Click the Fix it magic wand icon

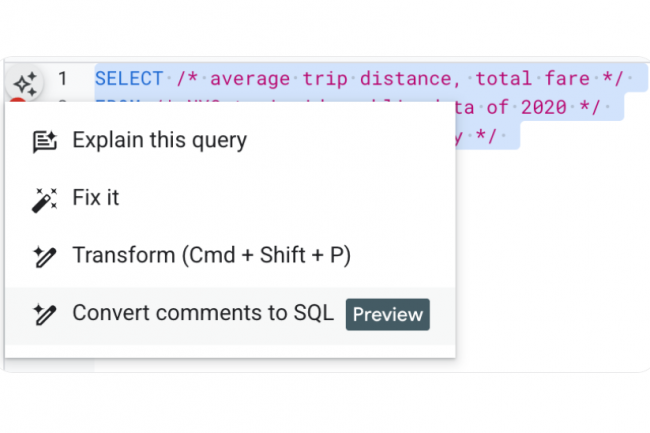click(x=44, y=199)
